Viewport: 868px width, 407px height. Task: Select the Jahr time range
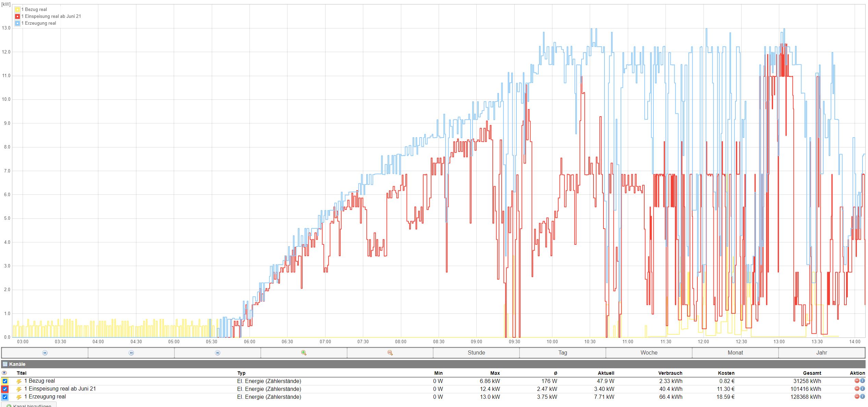point(822,353)
